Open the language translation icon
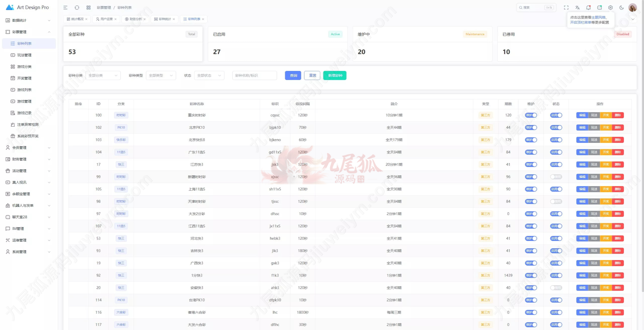Viewport: 644px width, 330px height. click(x=577, y=8)
